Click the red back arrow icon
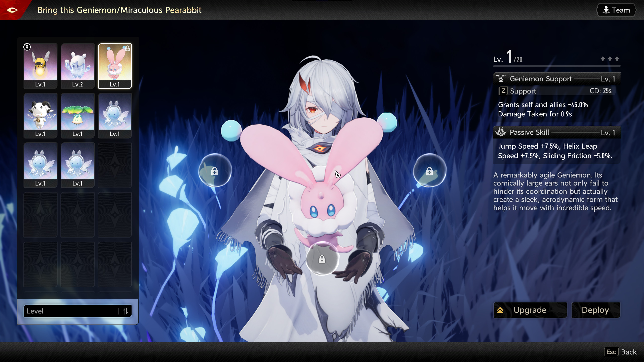 (12, 10)
